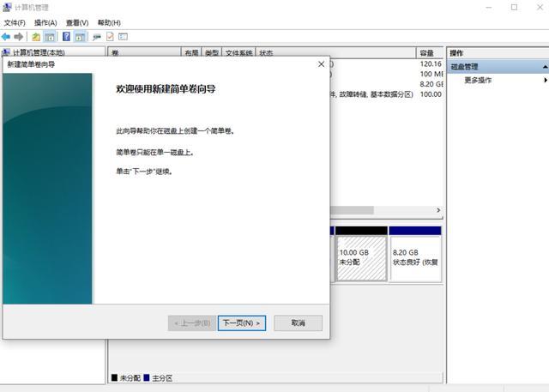Open the 帮助(H) menu
Viewport: 549px width, 392px height.
pyautogui.click(x=109, y=22)
